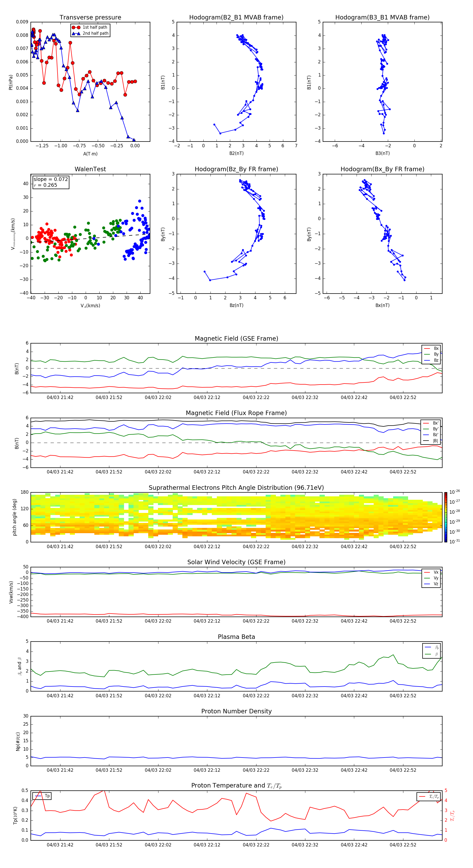Click the "WalenTest" plot title
The width and height of the screenshot is (473, 868).
pyautogui.click(x=90, y=169)
